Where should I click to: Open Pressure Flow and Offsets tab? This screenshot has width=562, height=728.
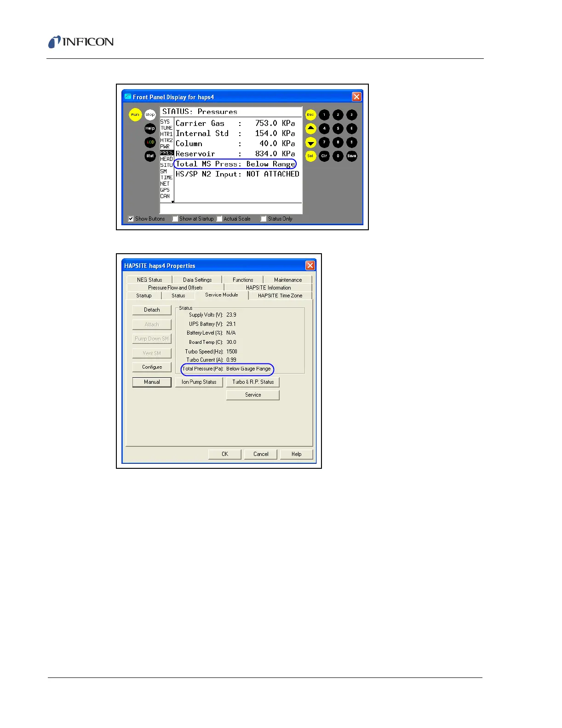point(175,287)
